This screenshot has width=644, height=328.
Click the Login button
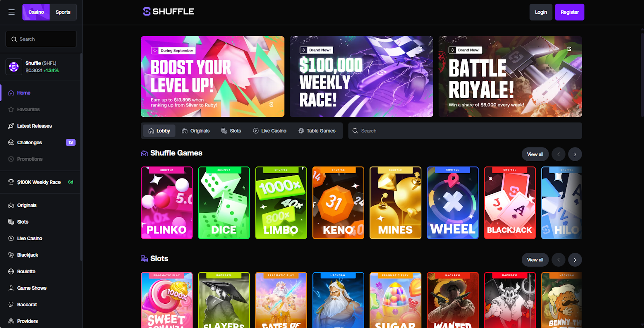[541, 12]
